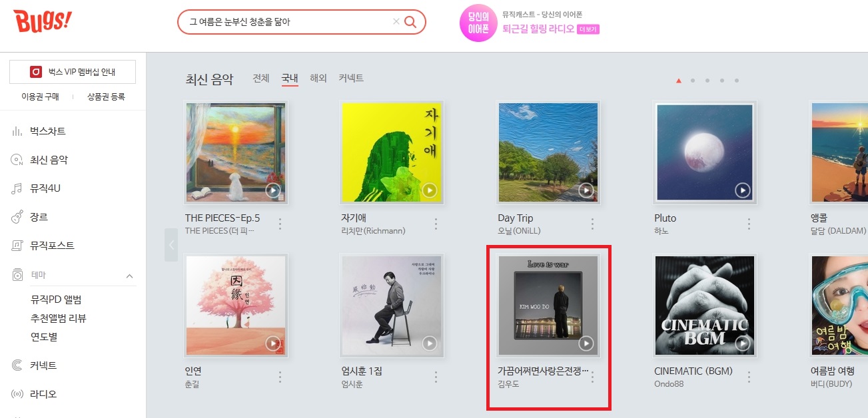Click the search magnifier icon
The image size is (868, 418).
tap(410, 22)
